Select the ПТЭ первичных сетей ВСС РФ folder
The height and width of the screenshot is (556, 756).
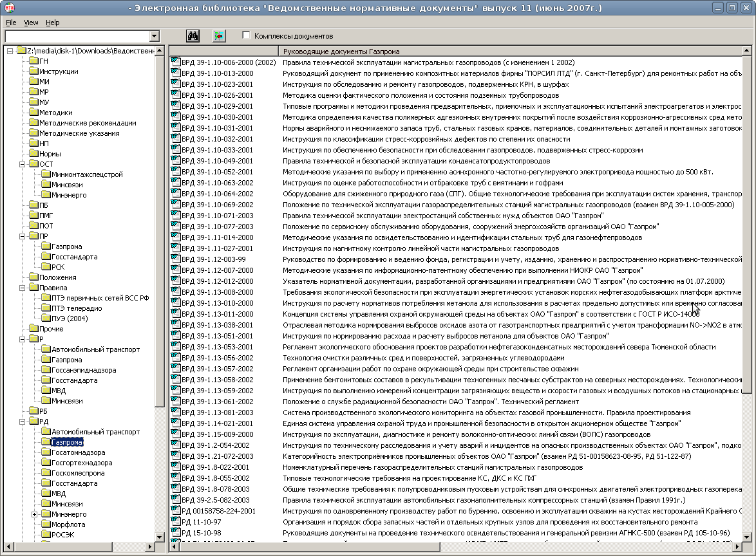tap(100, 298)
